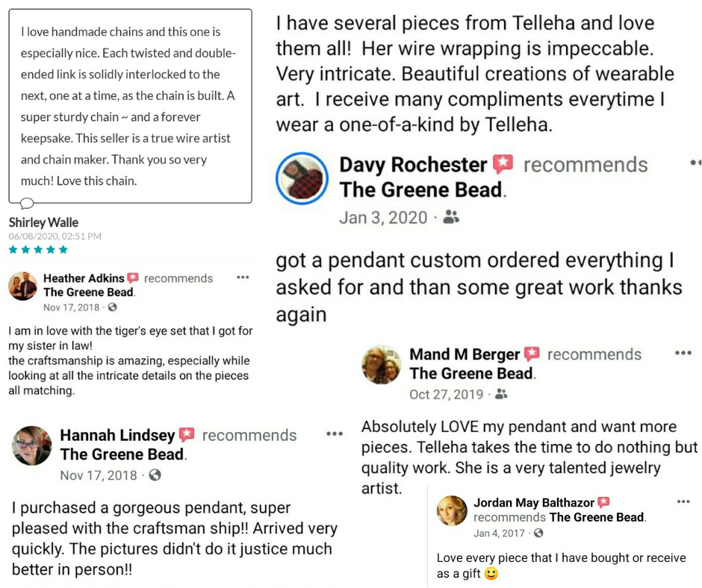Click the friends audience icon beside Oct 27, 2019
Image resolution: width=702 pixels, height=588 pixels.
pyautogui.click(x=501, y=394)
